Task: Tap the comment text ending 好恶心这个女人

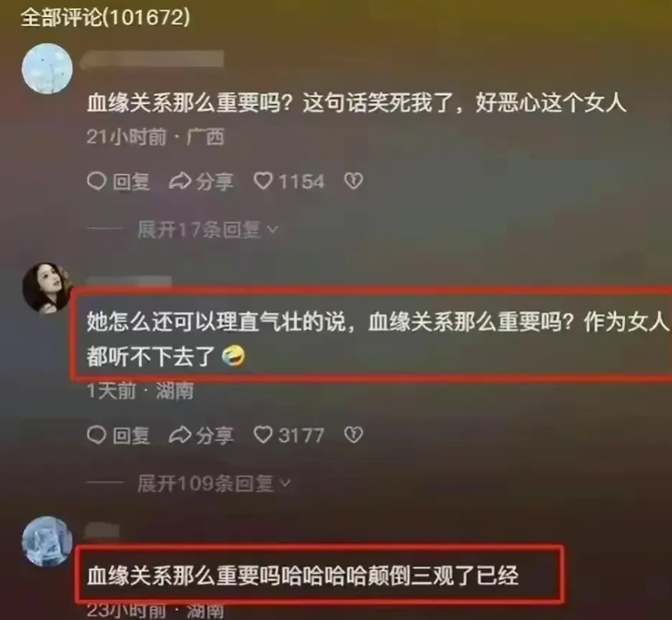Action: 356,103
